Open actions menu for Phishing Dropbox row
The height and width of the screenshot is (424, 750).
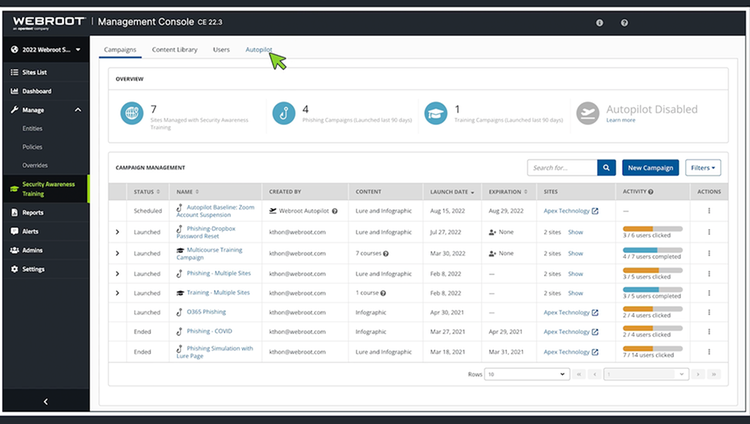coord(709,232)
